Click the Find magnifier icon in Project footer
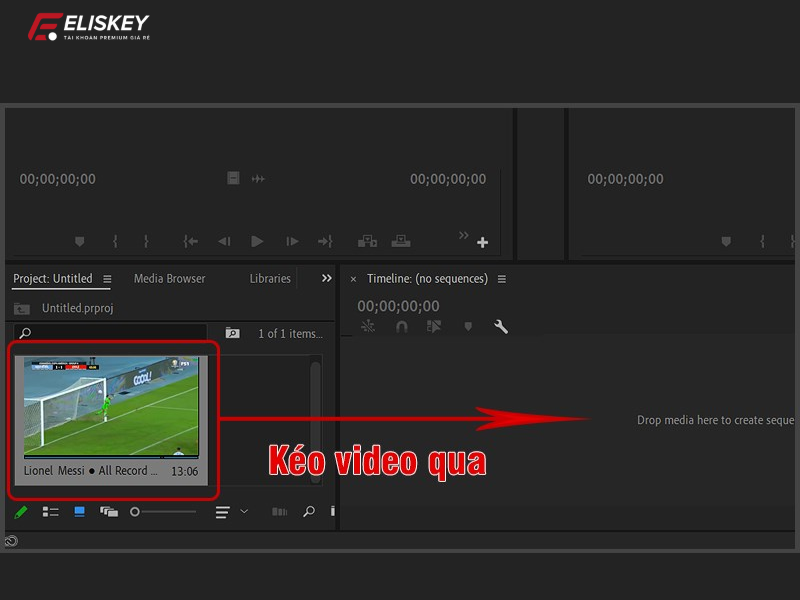This screenshot has width=800, height=600. point(309,512)
